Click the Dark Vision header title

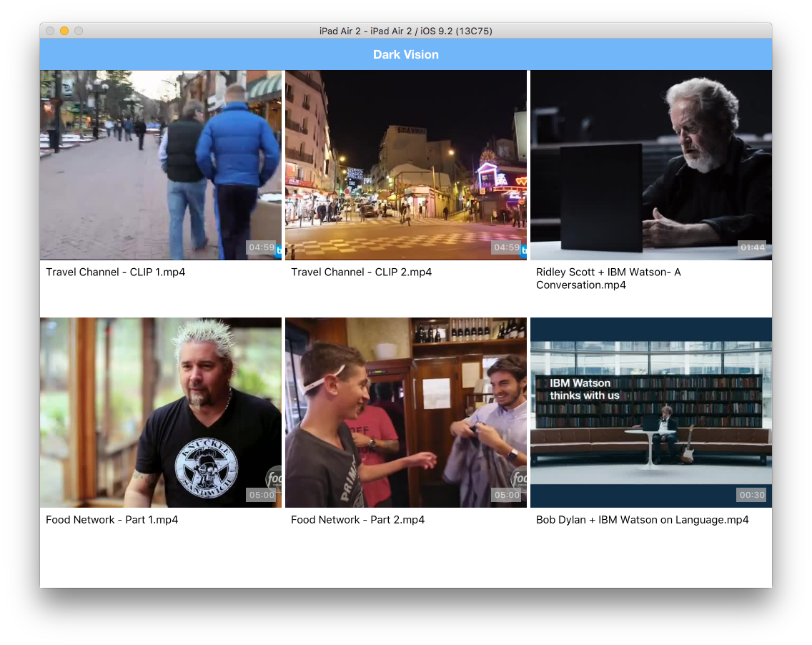coord(406,54)
